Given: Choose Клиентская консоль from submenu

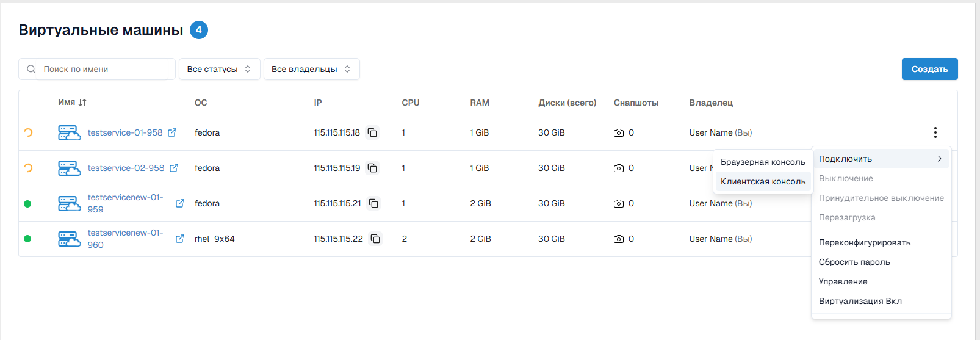Looking at the screenshot, I should point(763,181).
